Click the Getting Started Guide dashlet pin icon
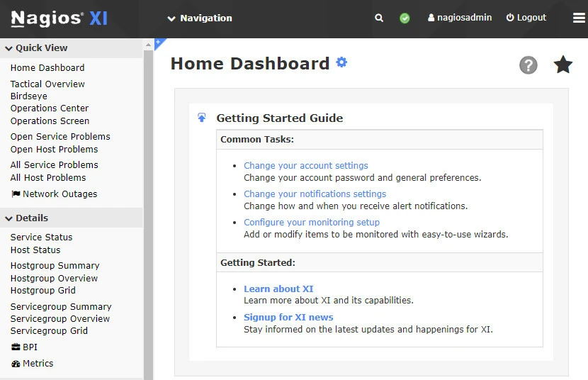 click(202, 118)
